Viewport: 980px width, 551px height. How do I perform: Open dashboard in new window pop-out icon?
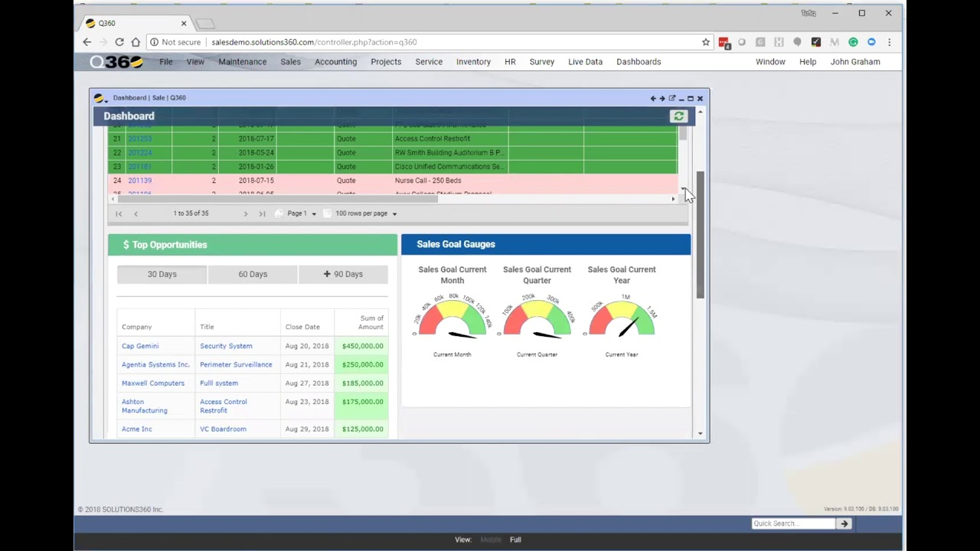[671, 98]
